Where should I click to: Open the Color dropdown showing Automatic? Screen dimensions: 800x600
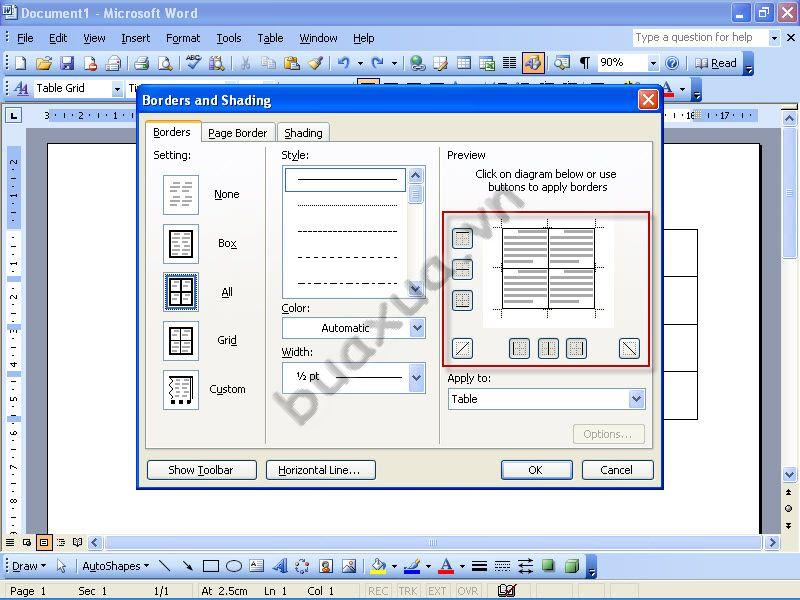click(417, 328)
